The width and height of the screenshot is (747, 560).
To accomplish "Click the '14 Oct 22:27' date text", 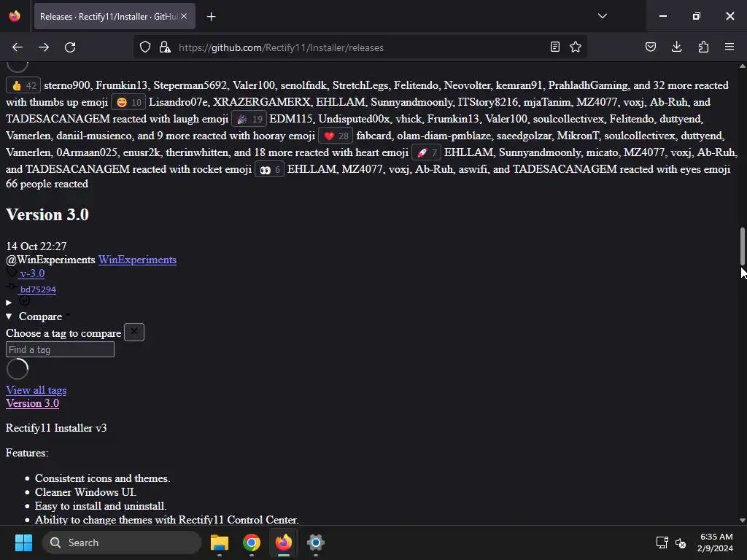I will point(36,246).
